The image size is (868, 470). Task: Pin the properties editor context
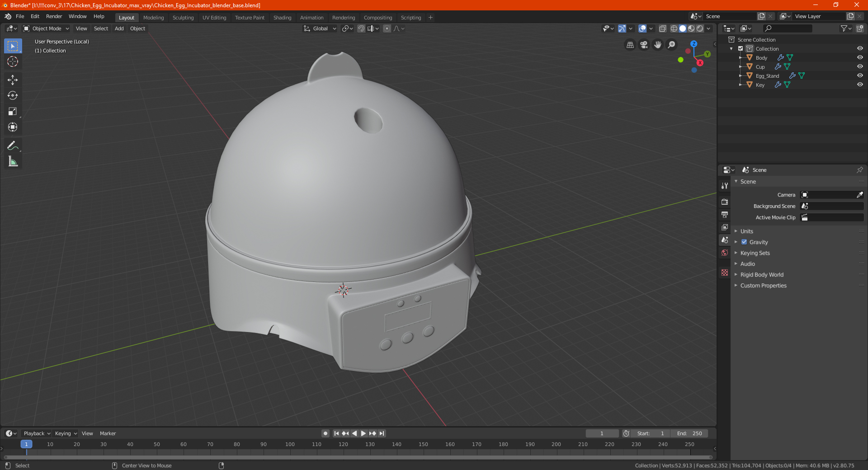click(859, 170)
